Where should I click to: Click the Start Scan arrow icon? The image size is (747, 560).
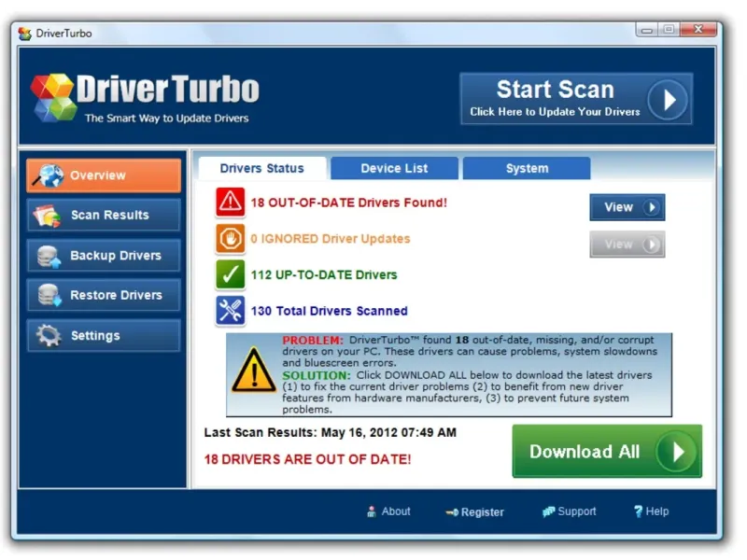(668, 100)
